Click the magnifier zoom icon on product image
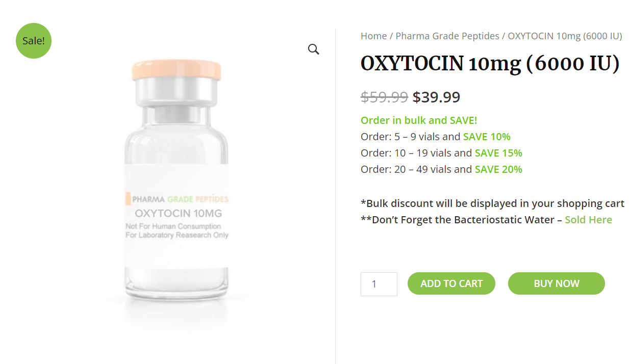629x364 pixels. (x=313, y=49)
